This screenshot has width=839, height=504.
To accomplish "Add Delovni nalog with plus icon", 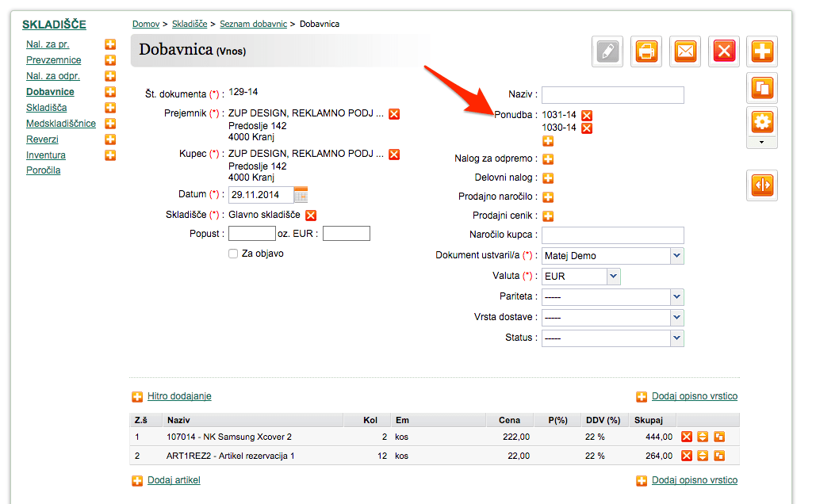I will [548, 178].
